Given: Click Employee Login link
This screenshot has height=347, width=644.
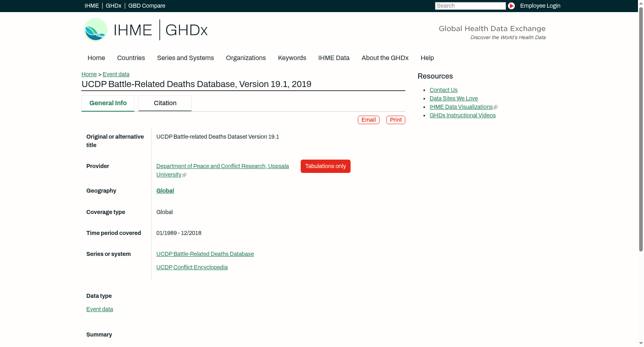Looking at the screenshot, I should (x=540, y=6).
